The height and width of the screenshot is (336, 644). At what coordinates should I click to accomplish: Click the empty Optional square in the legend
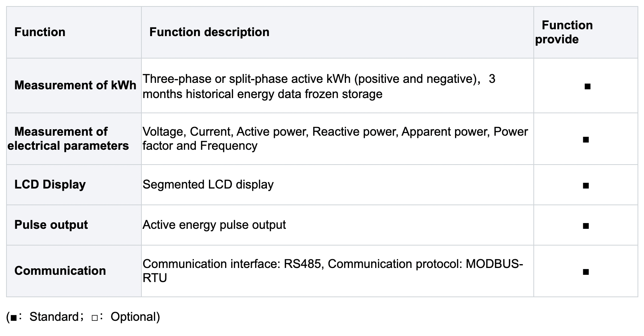(x=95, y=318)
